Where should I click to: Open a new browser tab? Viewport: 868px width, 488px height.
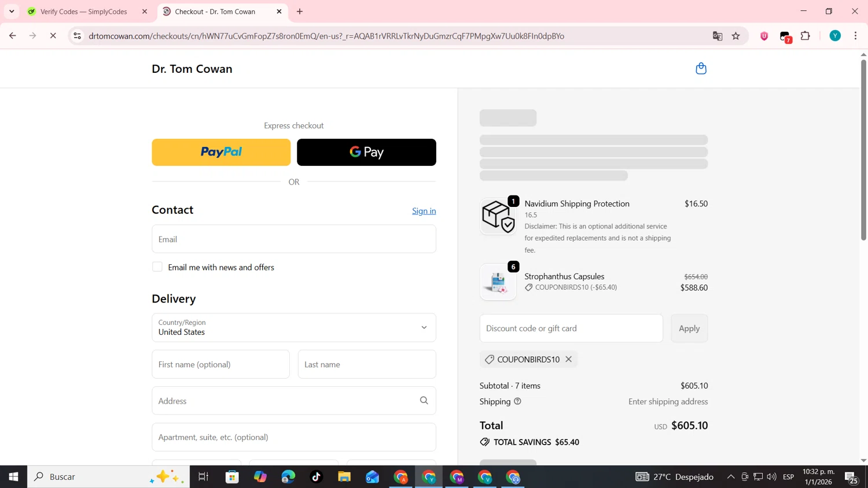[300, 12]
